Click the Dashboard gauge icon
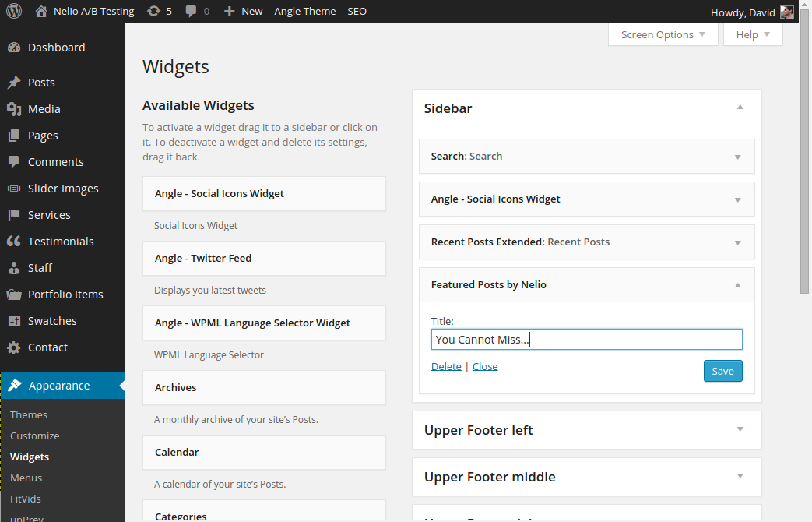 pos(14,48)
